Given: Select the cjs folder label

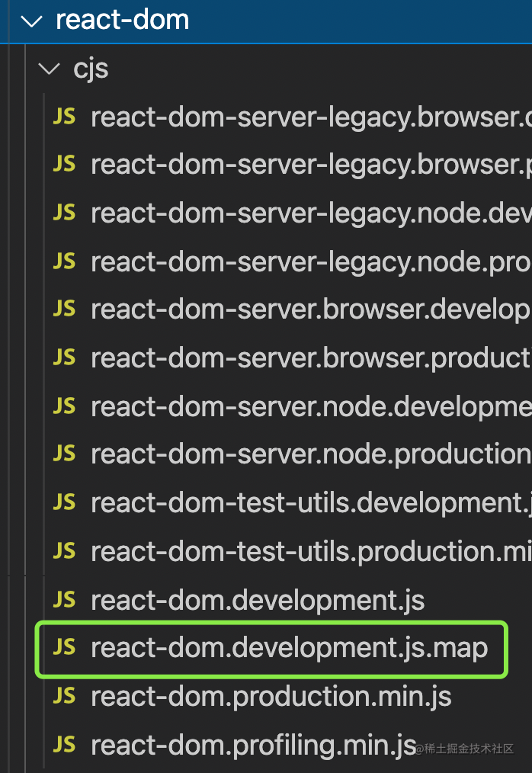Looking at the screenshot, I should [x=91, y=69].
